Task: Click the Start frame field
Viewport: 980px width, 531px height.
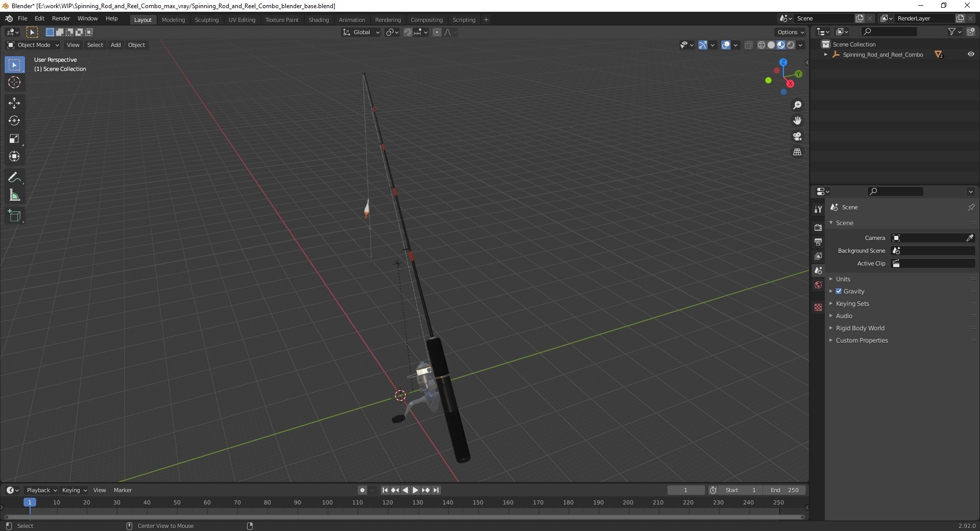Action: [x=740, y=490]
